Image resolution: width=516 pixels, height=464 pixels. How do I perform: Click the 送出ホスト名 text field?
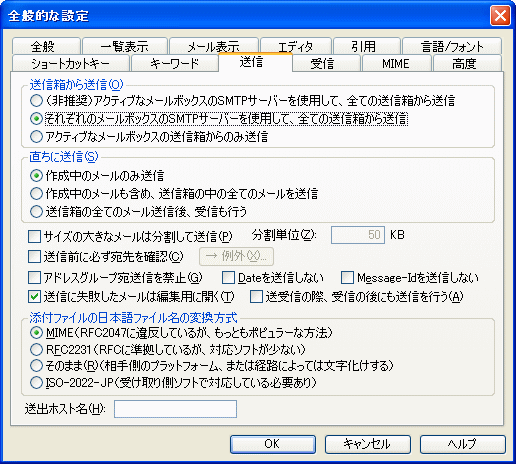click(175, 409)
